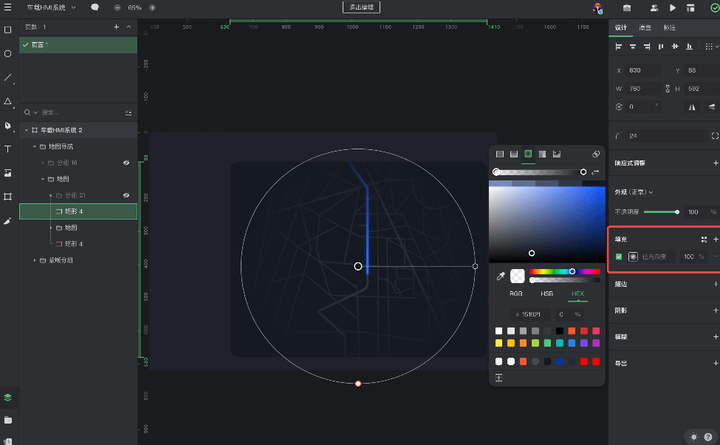This screenshot has width=720, height=445.
Task: Toggle independent corner radius icon
Action: (x=715, y=136)
